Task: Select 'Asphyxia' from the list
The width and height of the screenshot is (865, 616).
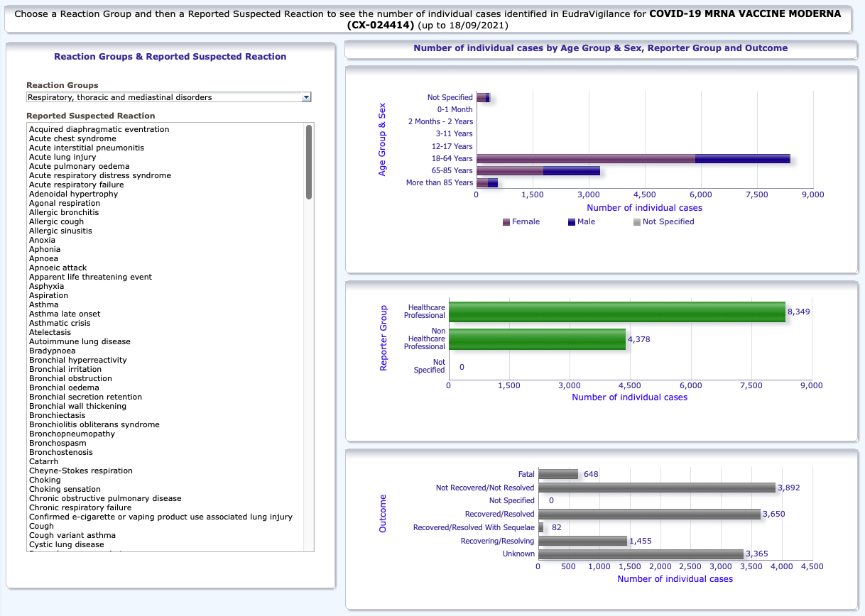Action: coord(46,286)
